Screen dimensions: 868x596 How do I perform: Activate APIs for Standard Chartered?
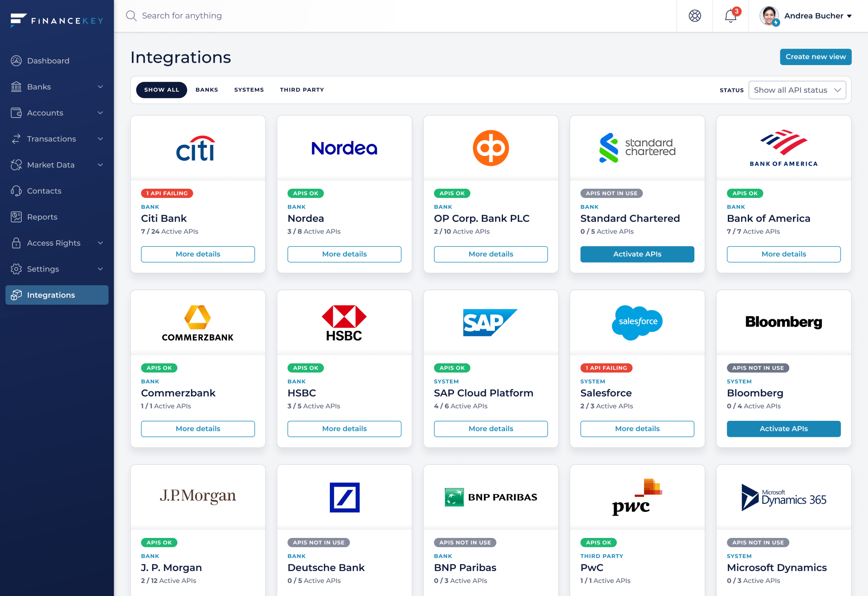point(637,254)
